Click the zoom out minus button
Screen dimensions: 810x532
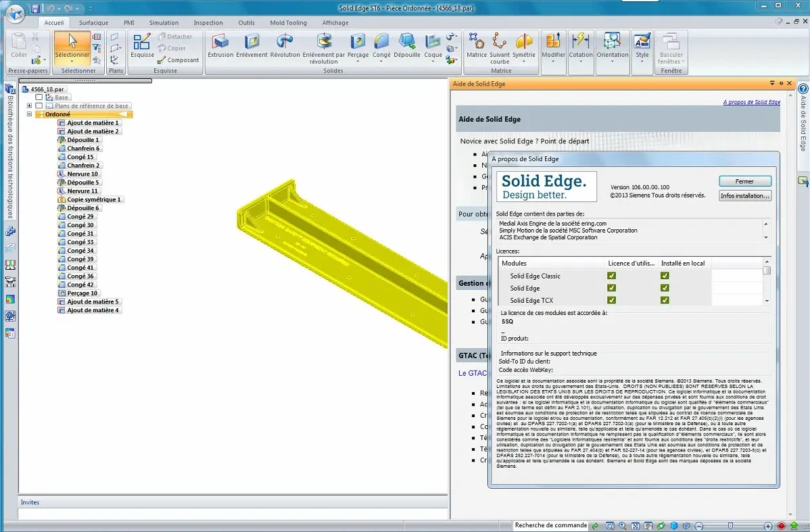point(699,526)
